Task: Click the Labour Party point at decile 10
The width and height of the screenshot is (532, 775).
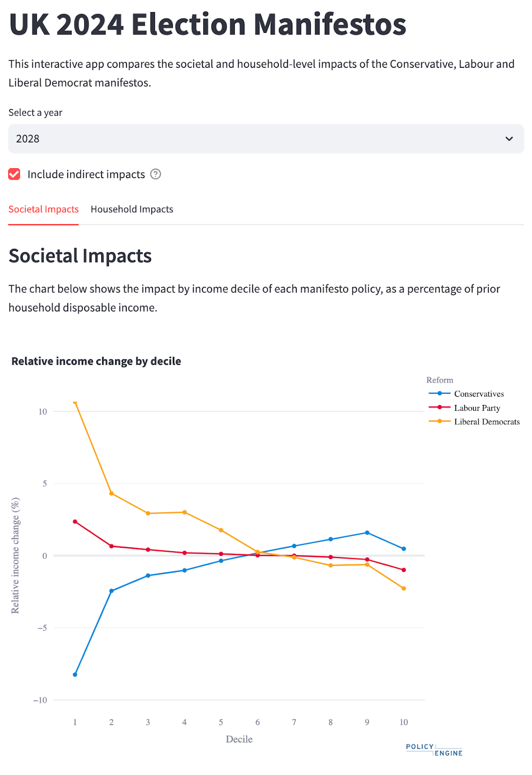Action: coord(404,570)
